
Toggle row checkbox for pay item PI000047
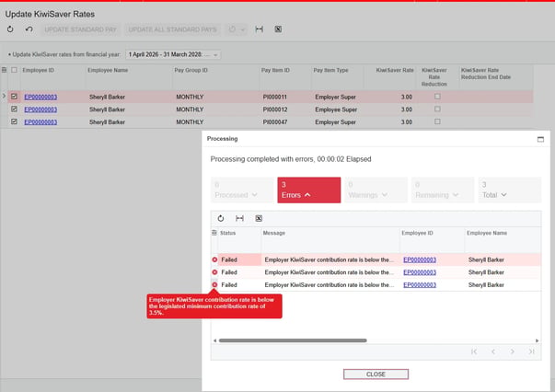pyautogui.click(x=14, y=121)
